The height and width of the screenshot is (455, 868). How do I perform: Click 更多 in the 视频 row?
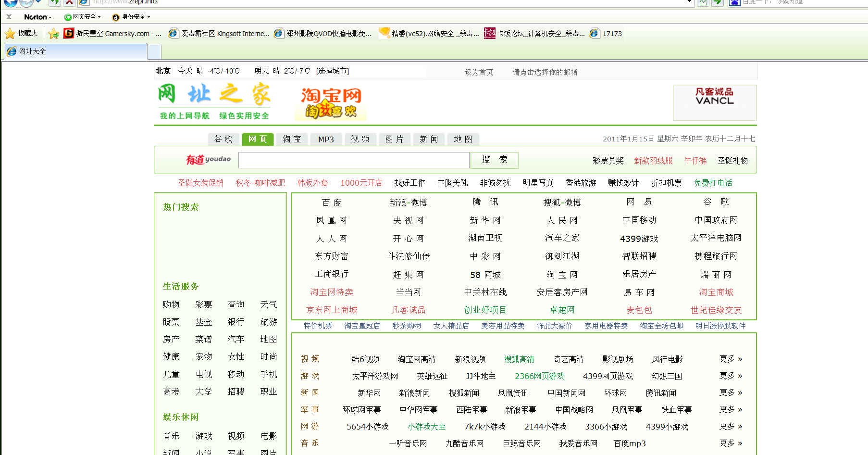731,359
